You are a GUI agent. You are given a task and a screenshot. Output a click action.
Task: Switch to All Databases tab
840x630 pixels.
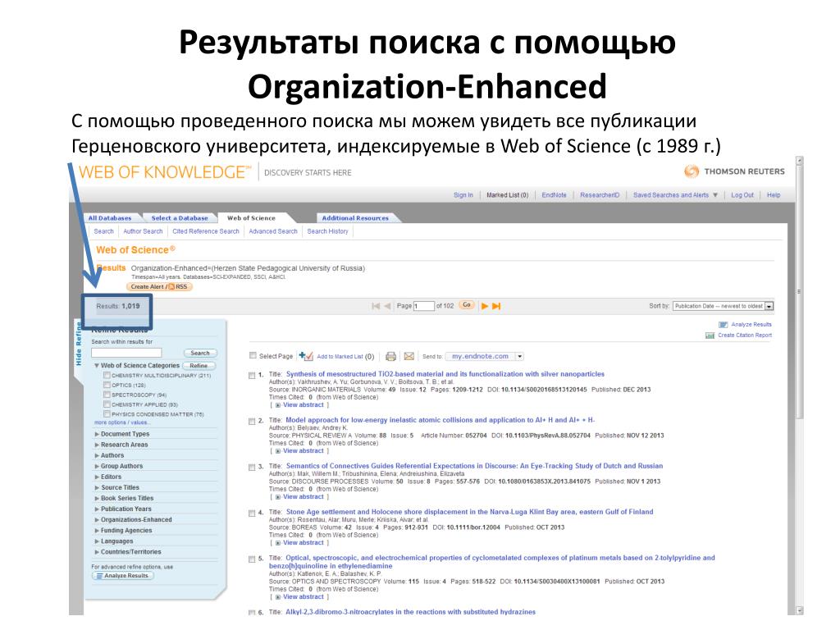coord(110,218)
